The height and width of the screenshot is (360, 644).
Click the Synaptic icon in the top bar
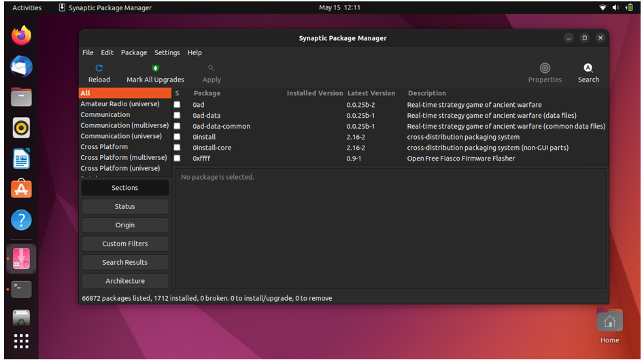(x=62, y=7)
